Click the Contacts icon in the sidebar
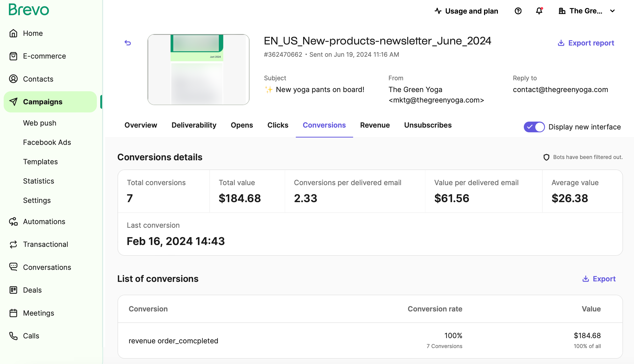The width and height of the screenshot is (634, 364). (14, 79)
